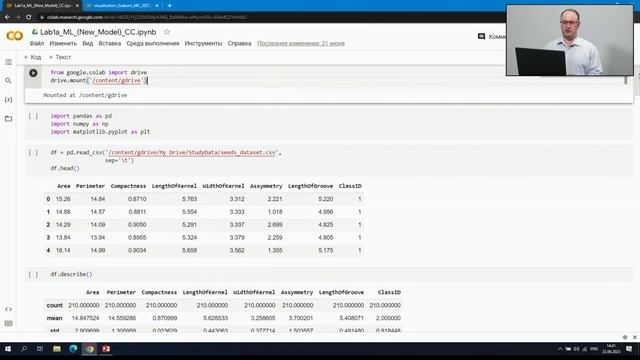Open the Справка menu
Image resolution: width=640 pixels, height=360 pixels.
click(x=239, y=43)
